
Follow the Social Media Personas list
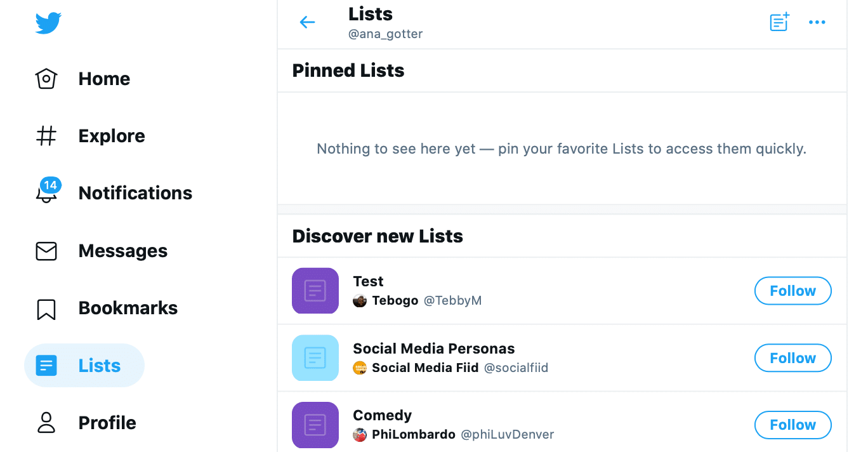792,358
